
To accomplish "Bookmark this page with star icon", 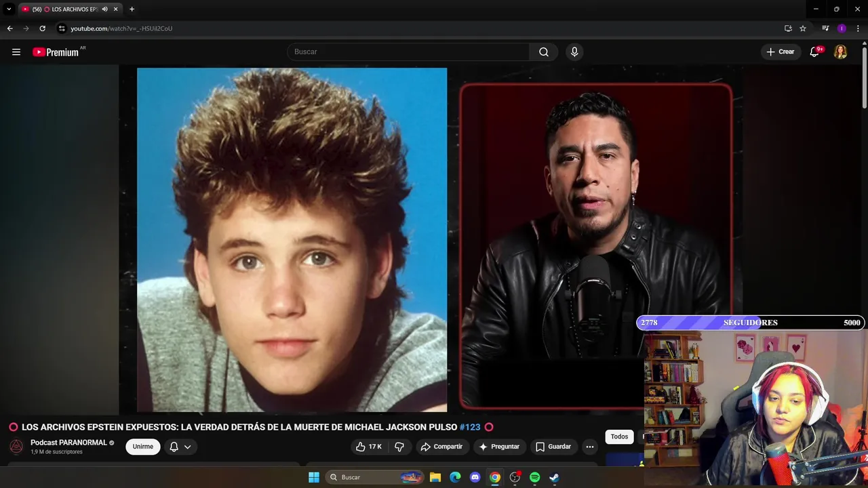I will (803, 28).
